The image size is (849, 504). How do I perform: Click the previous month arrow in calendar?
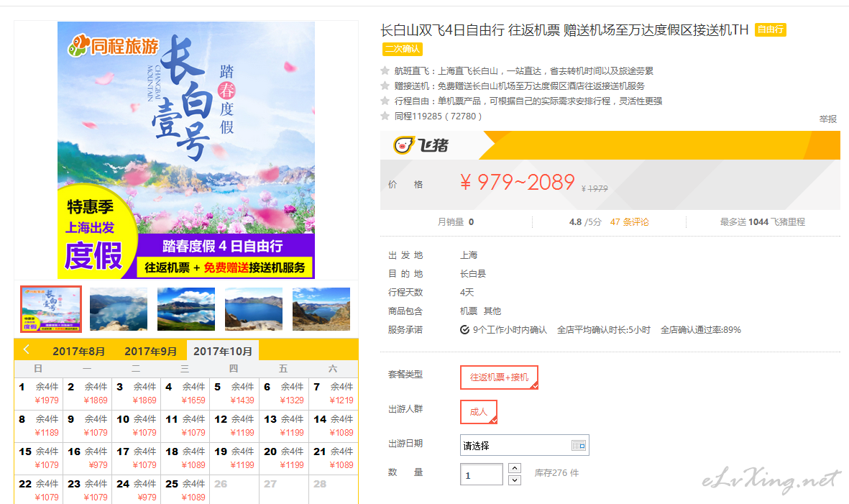pos(27,349)
